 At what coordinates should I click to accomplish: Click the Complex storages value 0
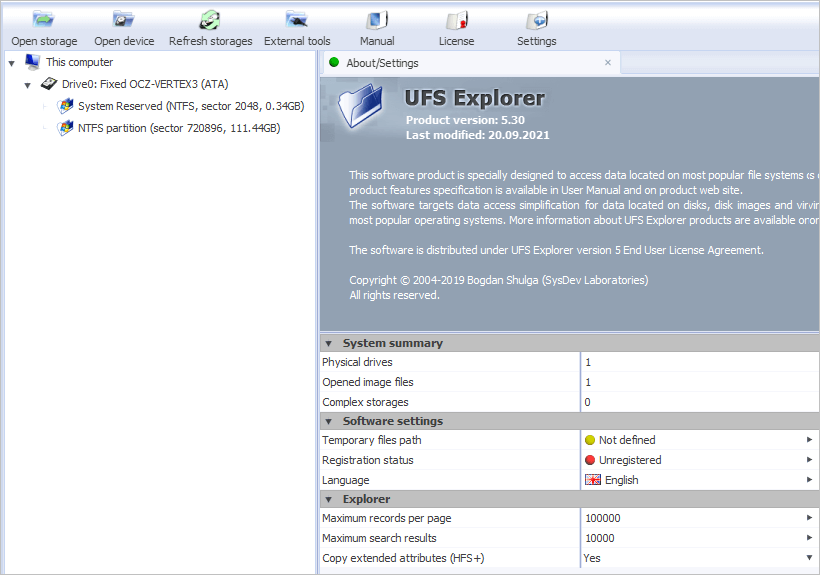[x=587, y=402]
